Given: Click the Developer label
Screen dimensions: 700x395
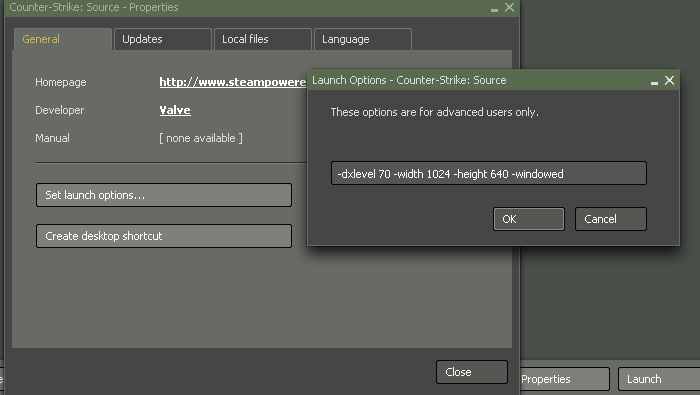Looking at the screenshot, I should (x=59, y=110).
